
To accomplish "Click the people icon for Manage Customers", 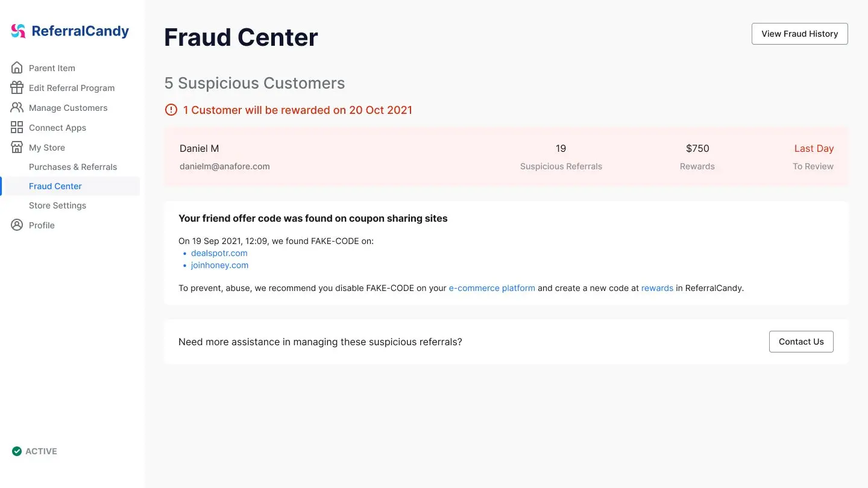I will [x=17, y=107].
